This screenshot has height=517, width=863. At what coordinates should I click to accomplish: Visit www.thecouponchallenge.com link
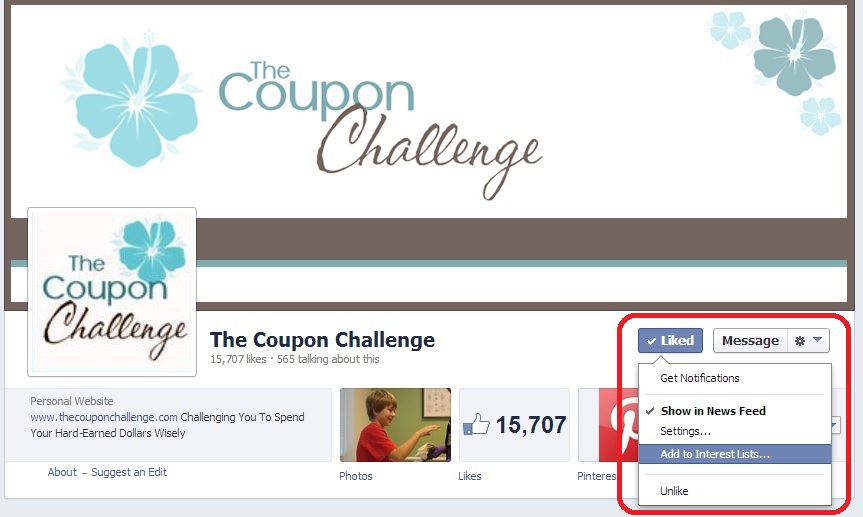click(x=104, y=417)
